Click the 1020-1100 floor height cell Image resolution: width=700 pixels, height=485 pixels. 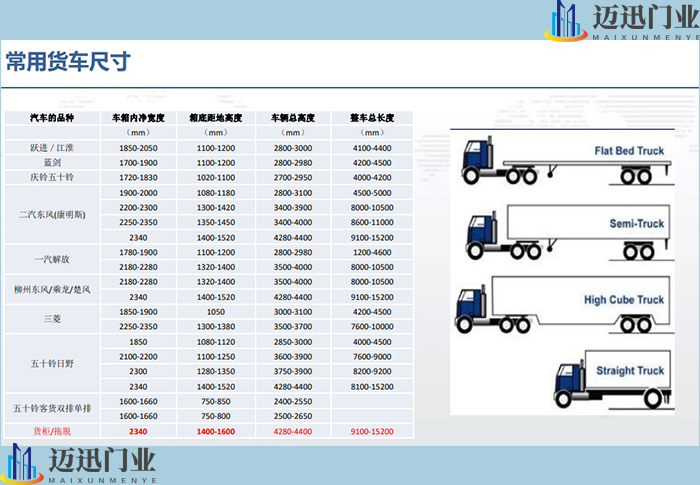click(x=216, y=177)
